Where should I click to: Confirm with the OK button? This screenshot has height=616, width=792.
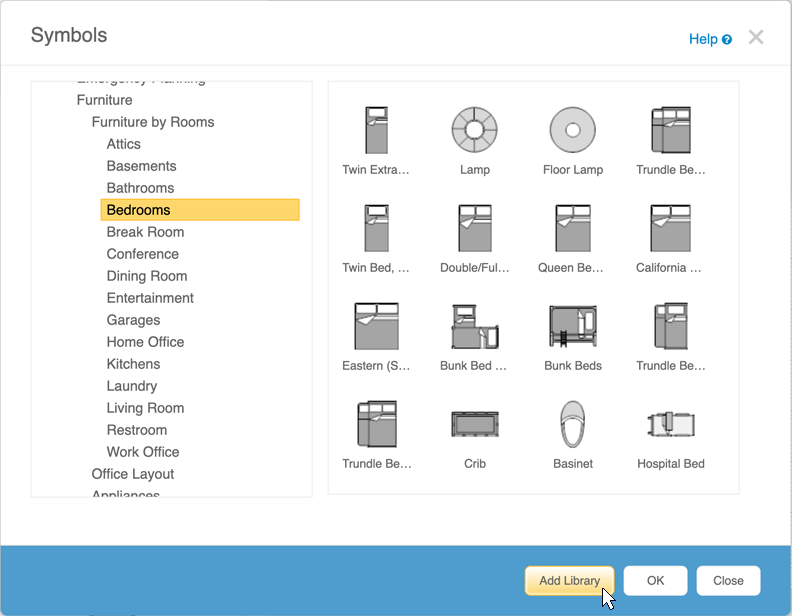coord(655,581)
